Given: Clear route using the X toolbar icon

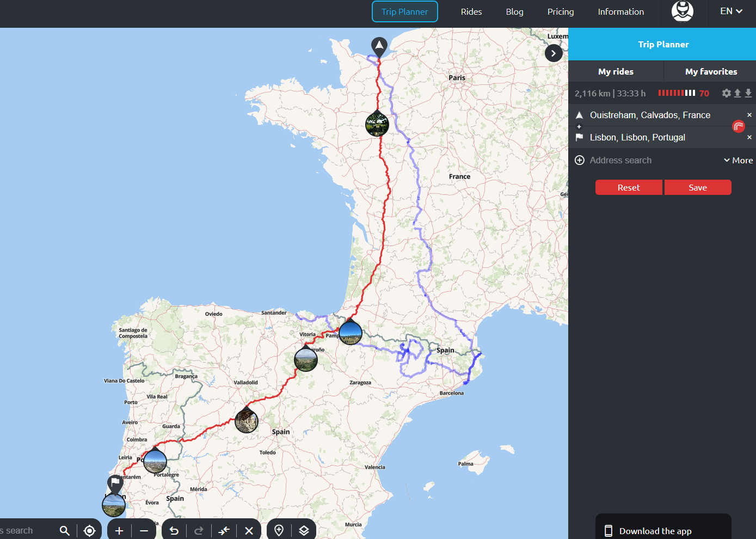Looking at the screenshot, I should (249, 530).
